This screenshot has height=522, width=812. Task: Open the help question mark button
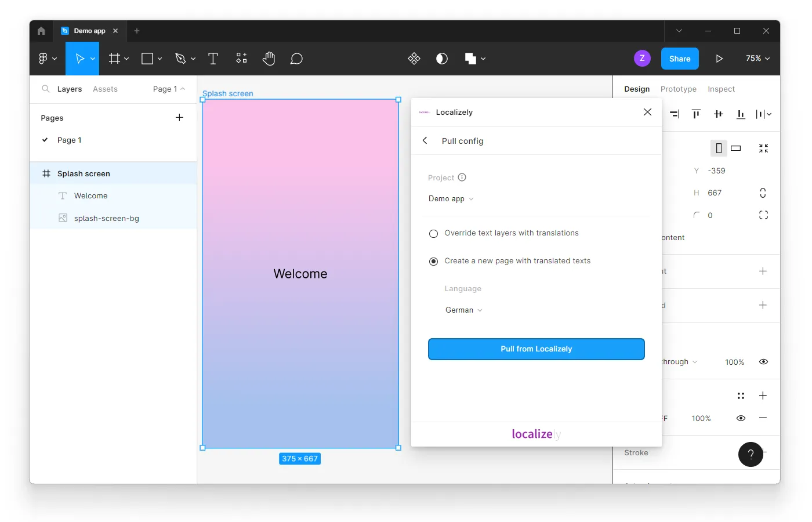(751, 454)
